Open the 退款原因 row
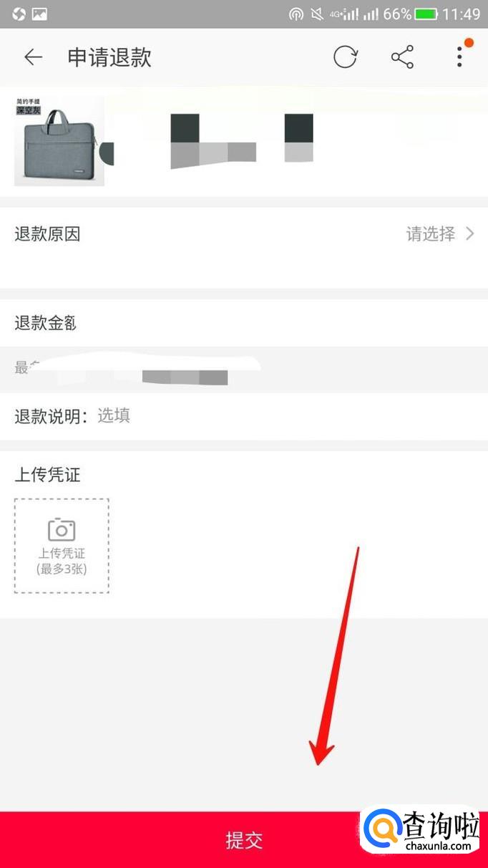 (244, 247)
